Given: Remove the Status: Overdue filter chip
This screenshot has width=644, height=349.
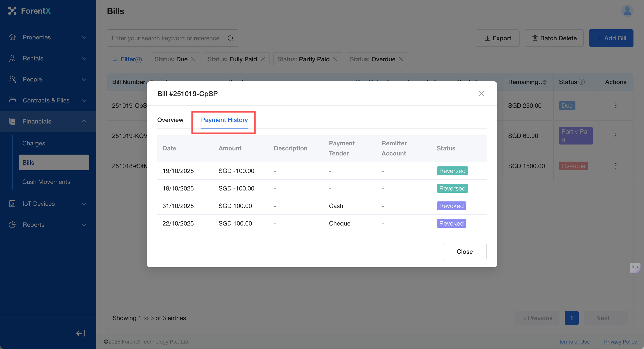Looking at the screenshot, I should click(x=401, y=59).
